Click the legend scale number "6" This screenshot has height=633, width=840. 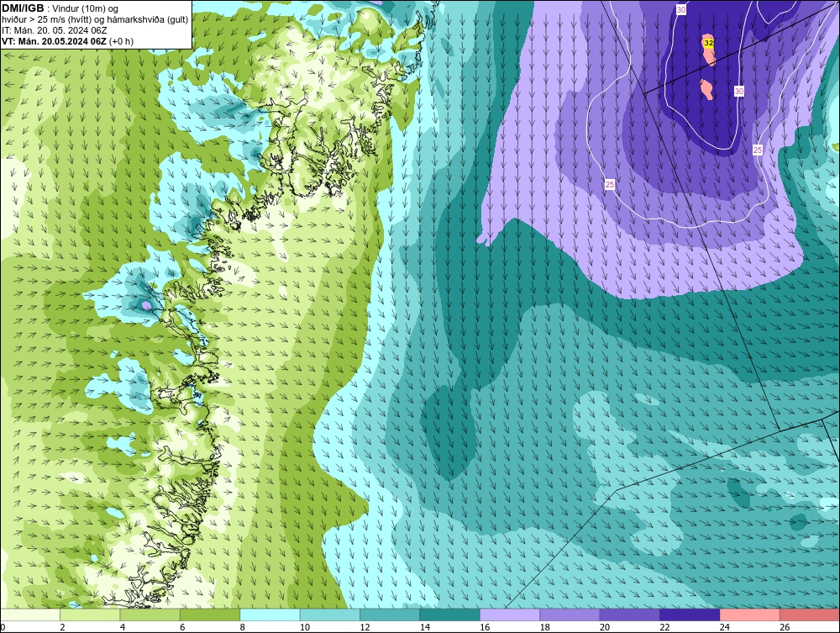point(182,627)
